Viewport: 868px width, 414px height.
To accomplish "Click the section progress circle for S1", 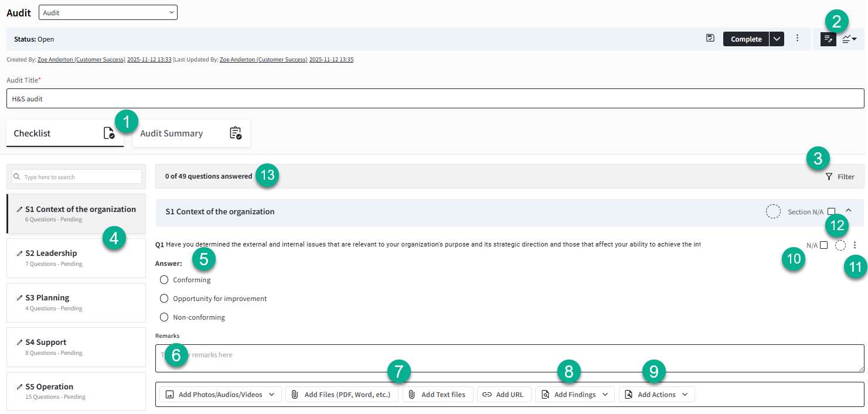I will coord(774,211).
